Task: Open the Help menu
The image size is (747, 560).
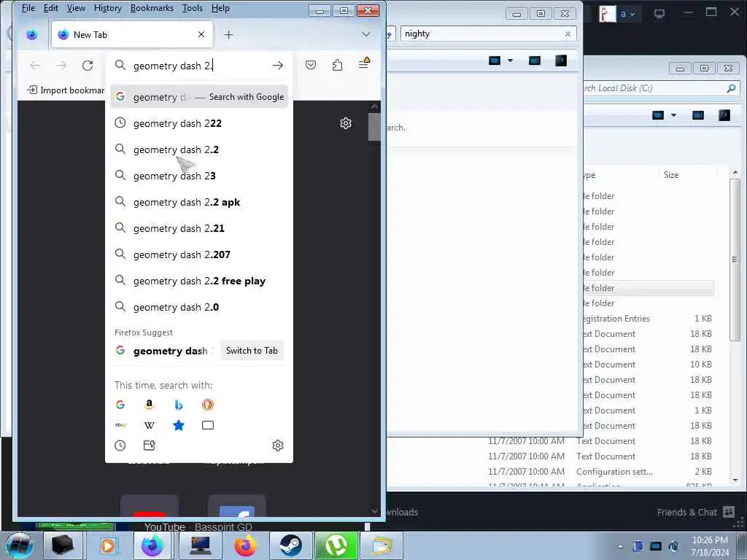Action: 220,8
